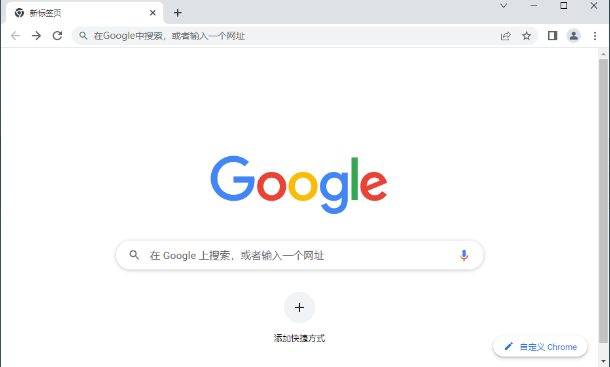Close the 新标签页 tab

(x=152, y=13)
